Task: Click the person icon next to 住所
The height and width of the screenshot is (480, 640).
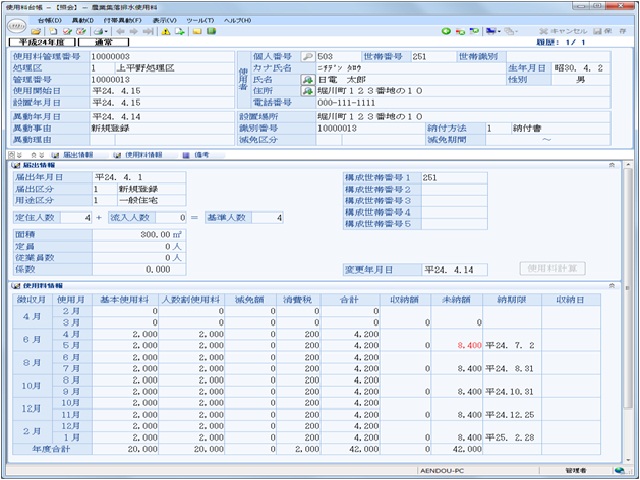Action: point(307,90)
